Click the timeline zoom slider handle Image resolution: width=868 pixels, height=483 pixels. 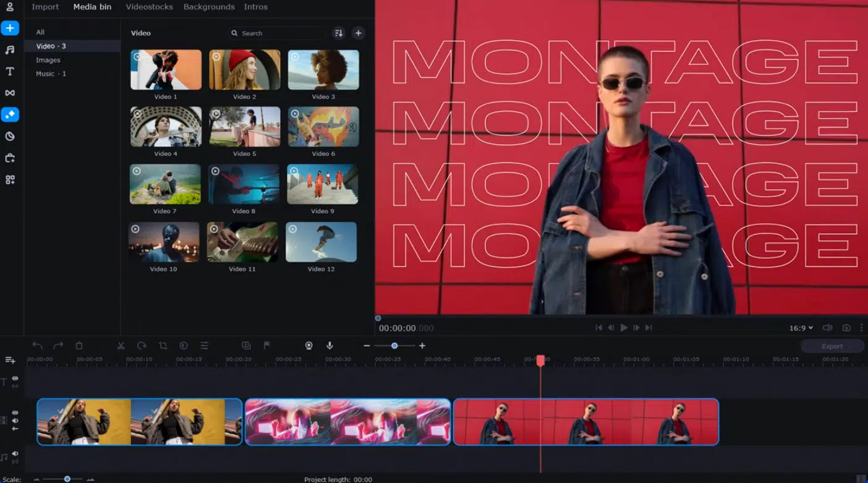[394, 346]
